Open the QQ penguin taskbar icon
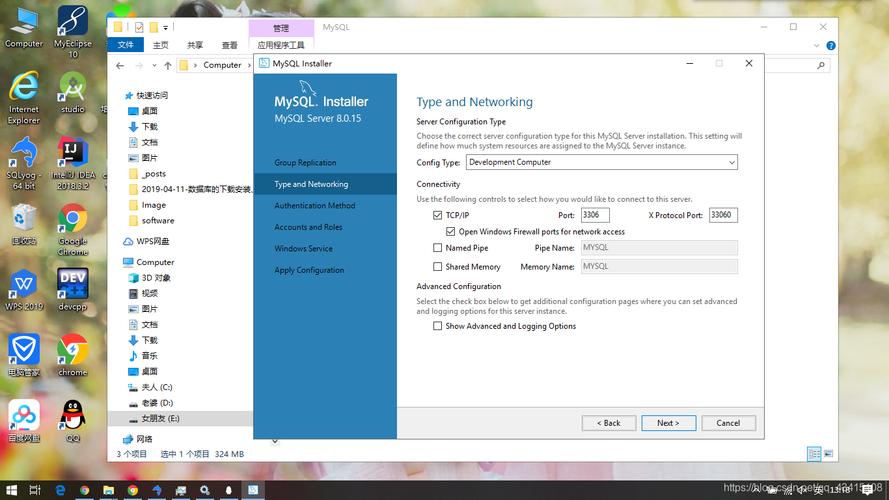The image size is (889, 500). pyautogui.click(x=228, y=490)
